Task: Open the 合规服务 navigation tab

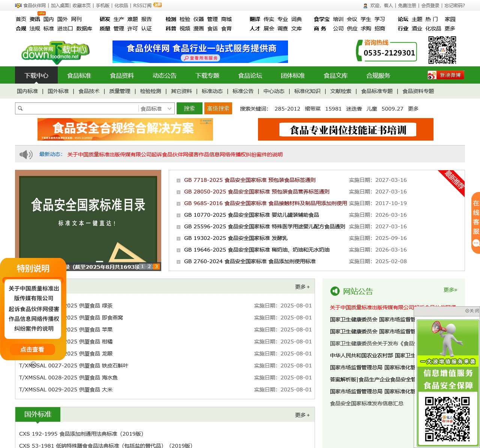Action: coord(378,75)
